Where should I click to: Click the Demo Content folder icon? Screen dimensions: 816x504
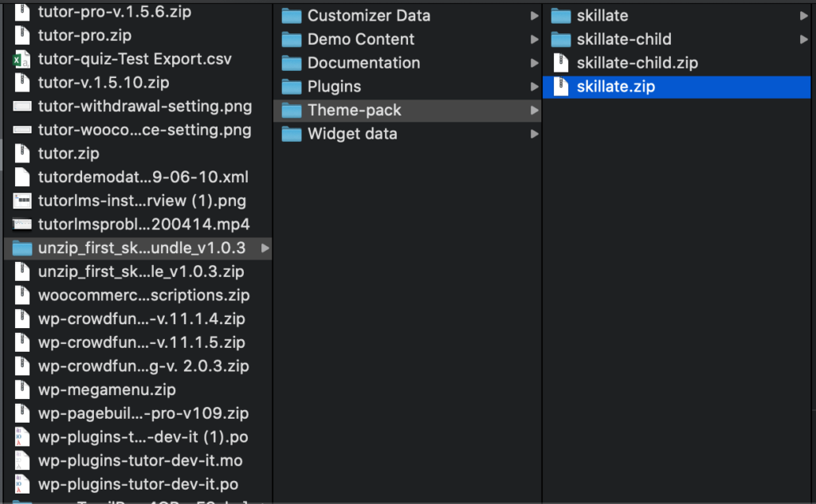point(292,40)
